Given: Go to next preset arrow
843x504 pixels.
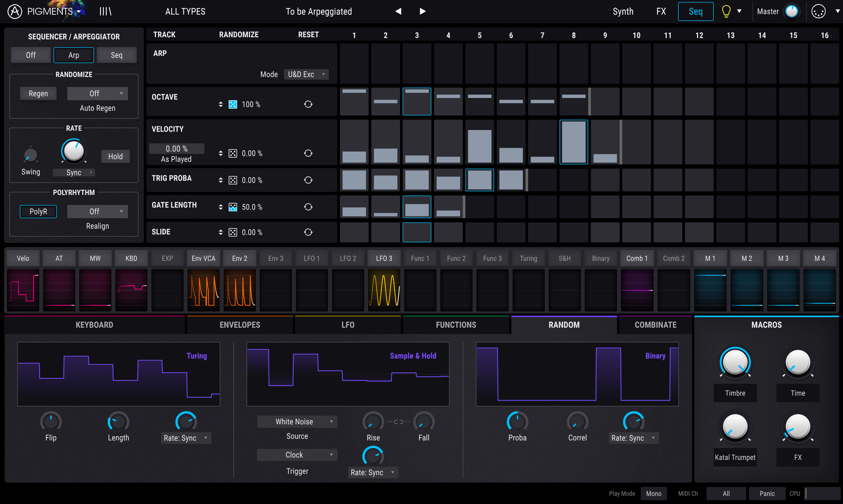Looking at the screenshot, I should [423, 11].
